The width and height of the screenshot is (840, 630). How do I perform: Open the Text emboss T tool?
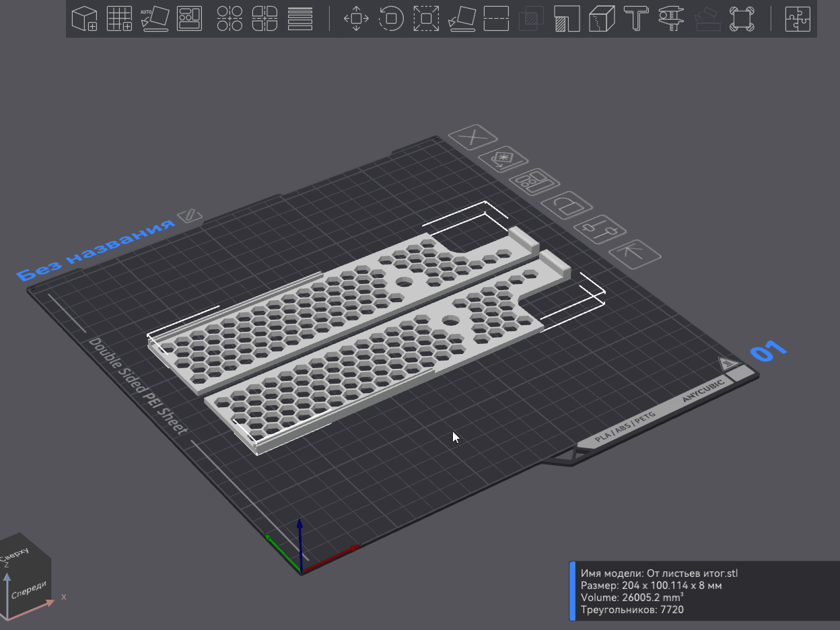coord(636,18)
